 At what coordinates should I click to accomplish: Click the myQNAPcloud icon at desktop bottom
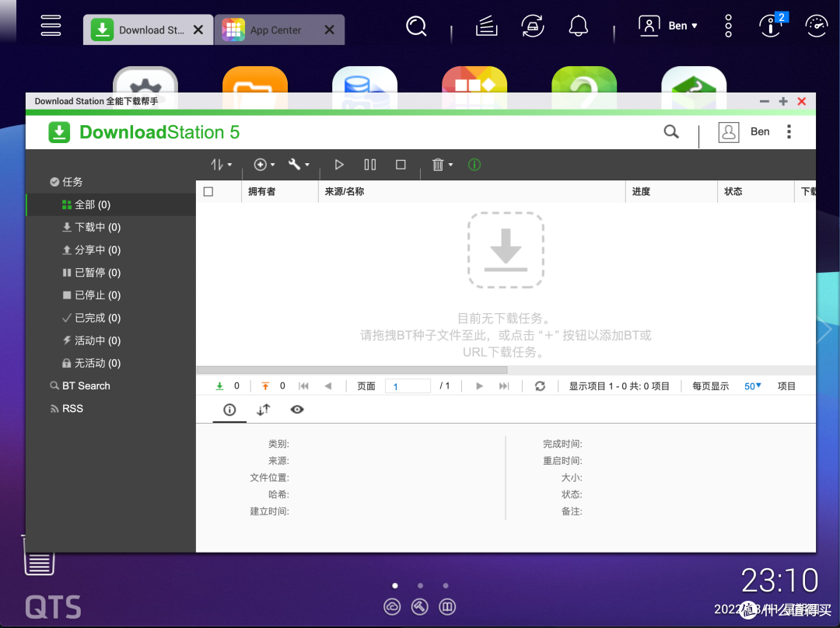(x=392, y=606)
